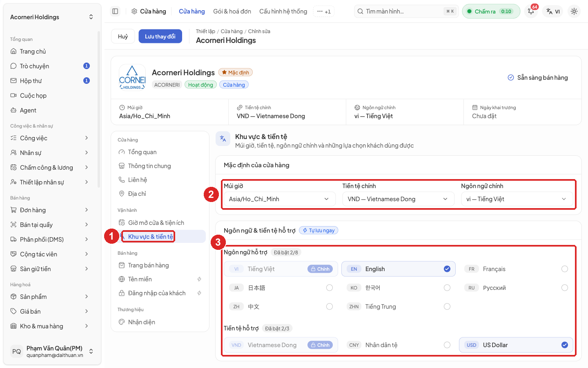Enable Nhân dân tệ currency option

point(399,345)
